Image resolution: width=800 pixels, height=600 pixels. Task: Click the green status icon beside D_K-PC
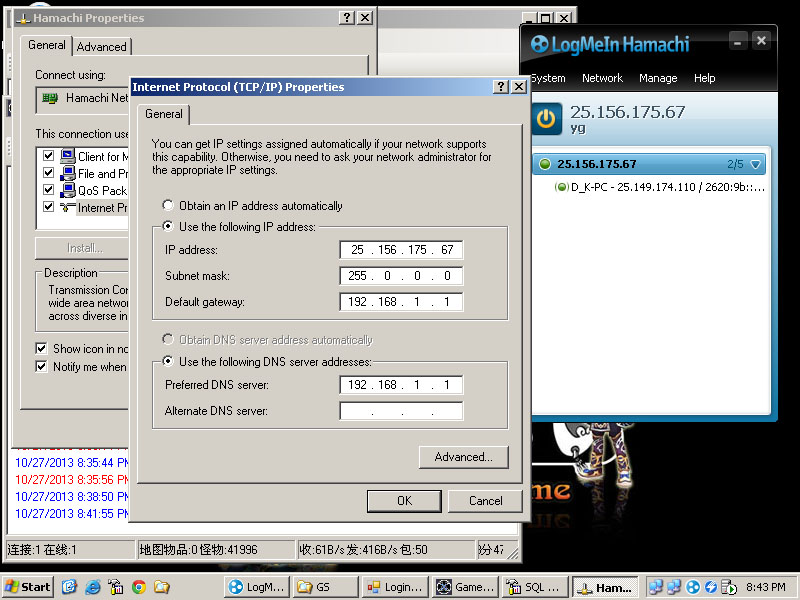click(x=561, y=187)
